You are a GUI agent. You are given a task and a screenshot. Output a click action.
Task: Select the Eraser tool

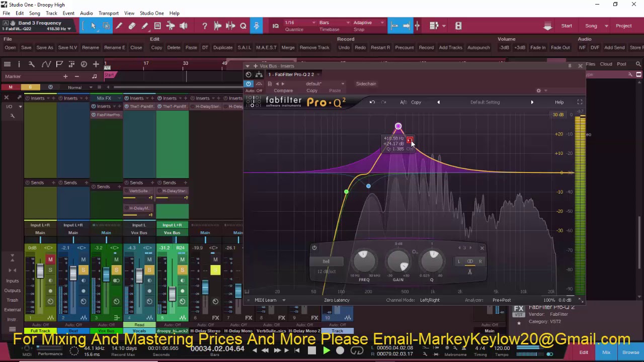[x=132, y=26]
